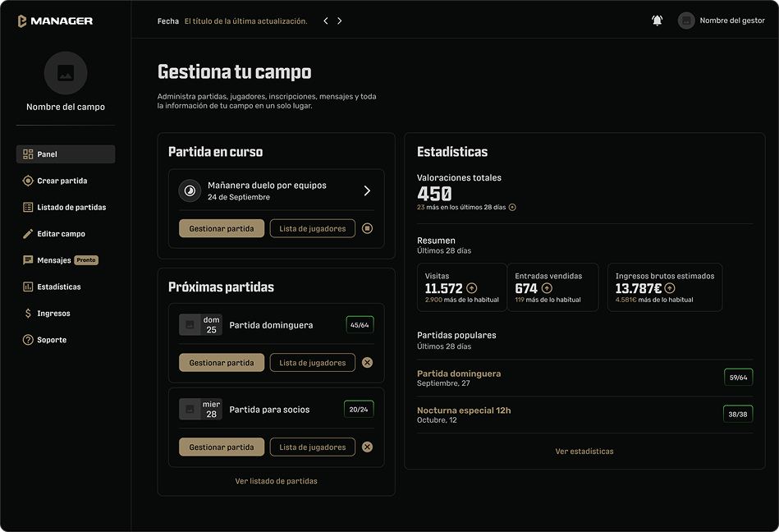Expand Mañanera duelo por equipos details arrow
Screen dimensions: 779x532
coord(367,190)
